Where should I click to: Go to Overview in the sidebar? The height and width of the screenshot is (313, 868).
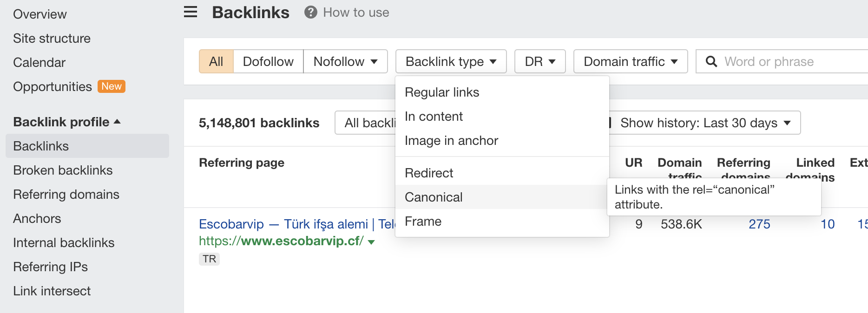point(40,14)
